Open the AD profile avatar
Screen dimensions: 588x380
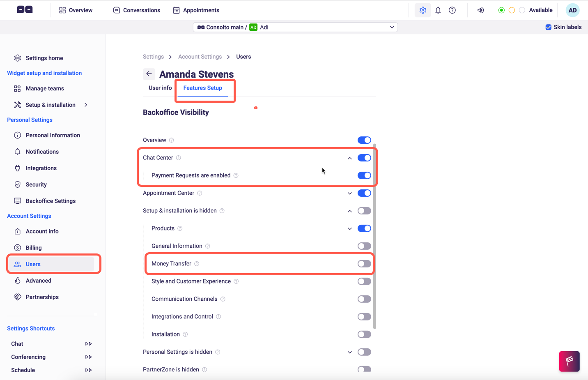(x=572, y=10)
